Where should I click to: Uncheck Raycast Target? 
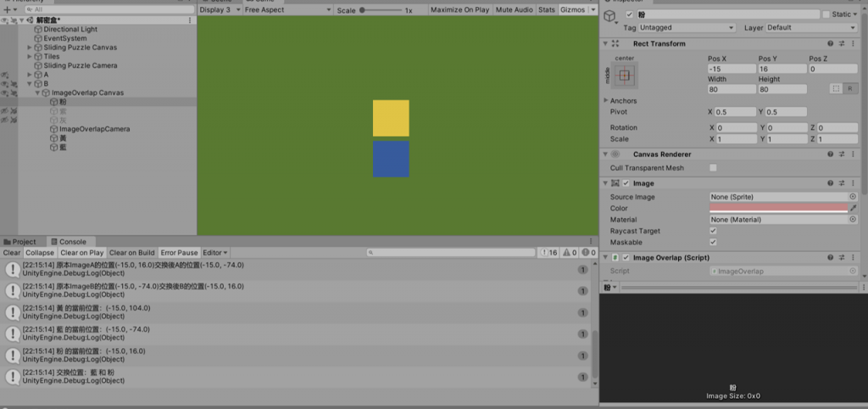(713, 231)
